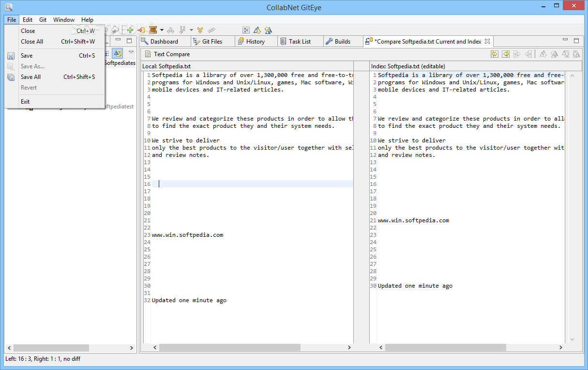The height and width of the screenshot is (370, 588).
Task: Click 'www.win.softpedia.com' in the Local pane
Action: (x=187, y=235)
